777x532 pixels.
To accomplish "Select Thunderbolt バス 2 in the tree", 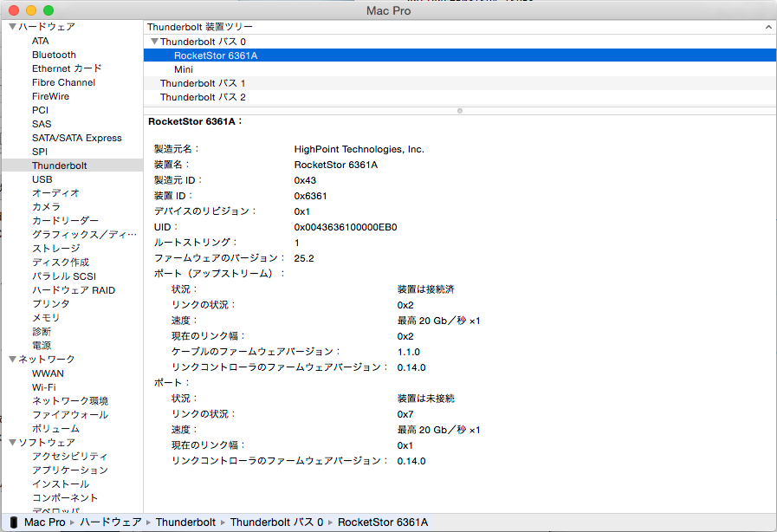I will 460,97.
